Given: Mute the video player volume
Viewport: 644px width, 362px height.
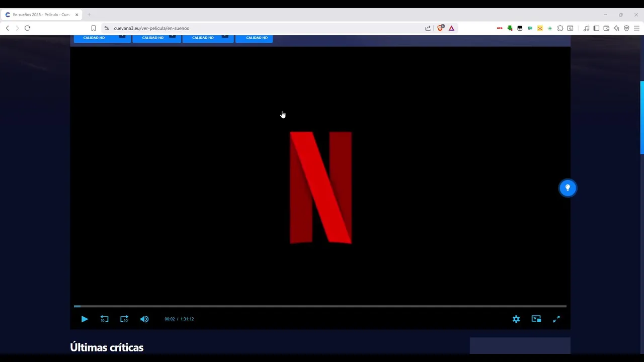Looking at the screenshot, I should (144, 319).
